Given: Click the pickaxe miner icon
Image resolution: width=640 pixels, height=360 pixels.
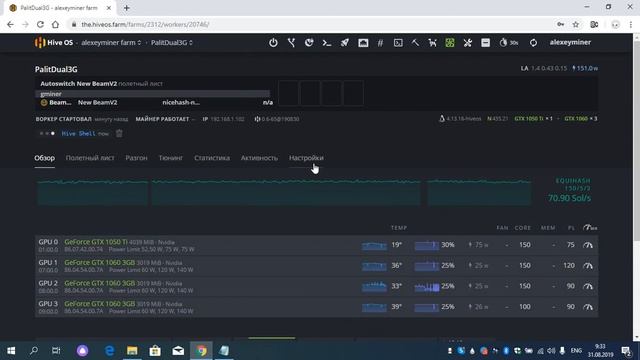Looking at the screenshot, I should pyautogui.click(x=415, y=42).
